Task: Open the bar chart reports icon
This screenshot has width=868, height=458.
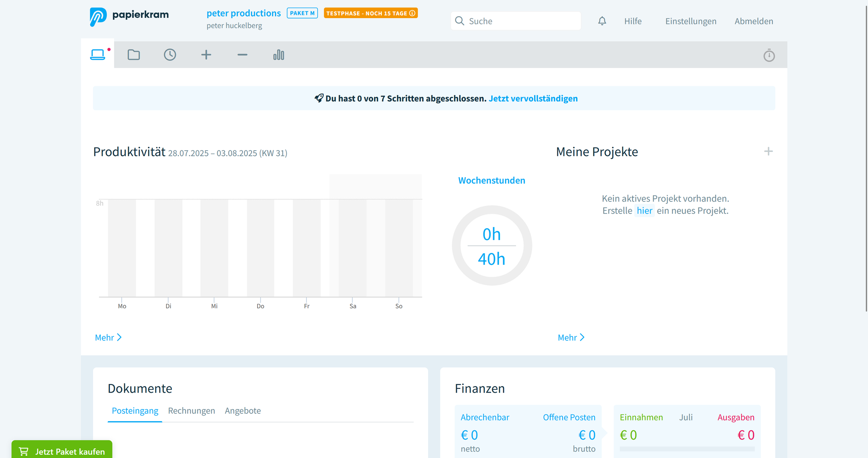Action: [x=278, y=55]
